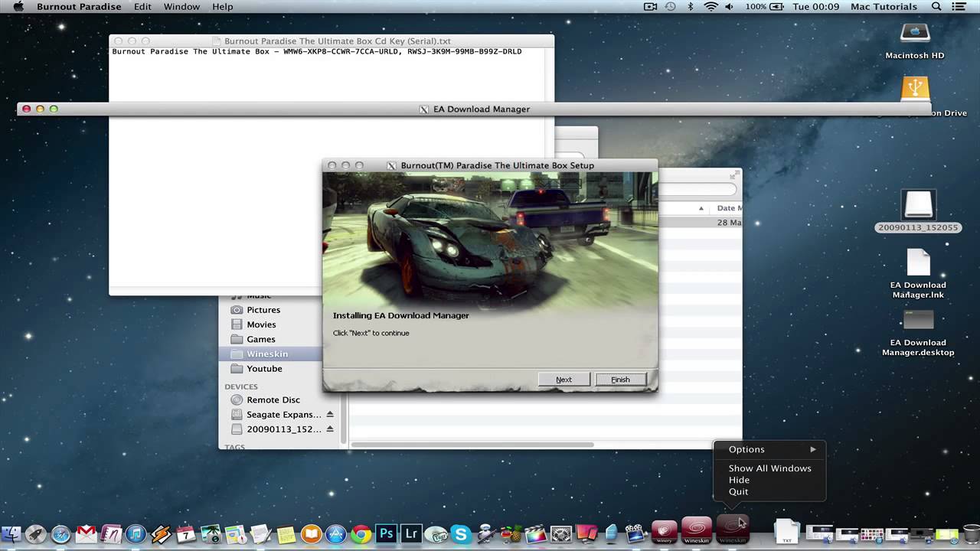This screenshot has height=551, width=980.
Task: Choose Hide in the dock context menu
Action: (739, 480)
